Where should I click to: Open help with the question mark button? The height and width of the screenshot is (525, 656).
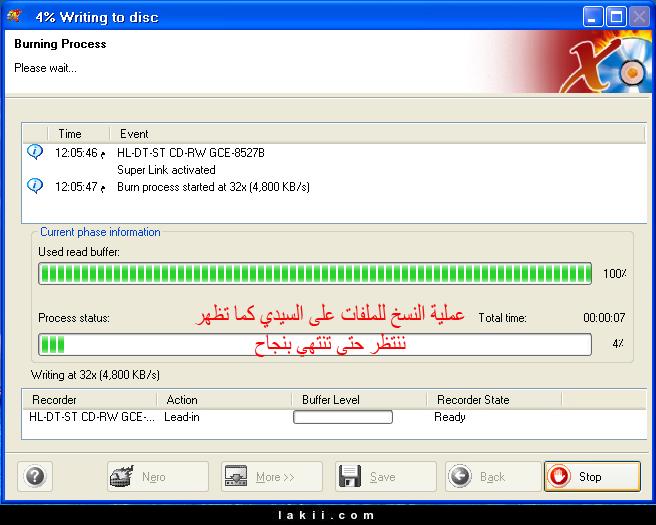coord(35,476)
